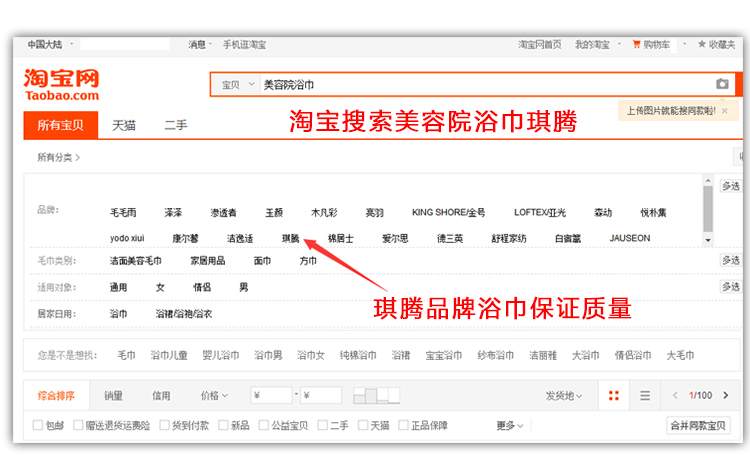The image size is (750, 456).
Task: Switch to list view icon
Action: (645, 396)
